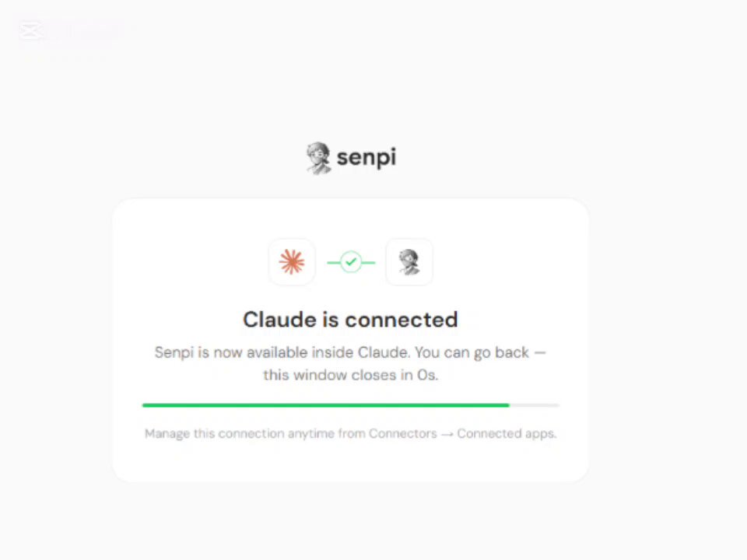
Task: Click the green line right of checkmark
Action: (369, 262)
